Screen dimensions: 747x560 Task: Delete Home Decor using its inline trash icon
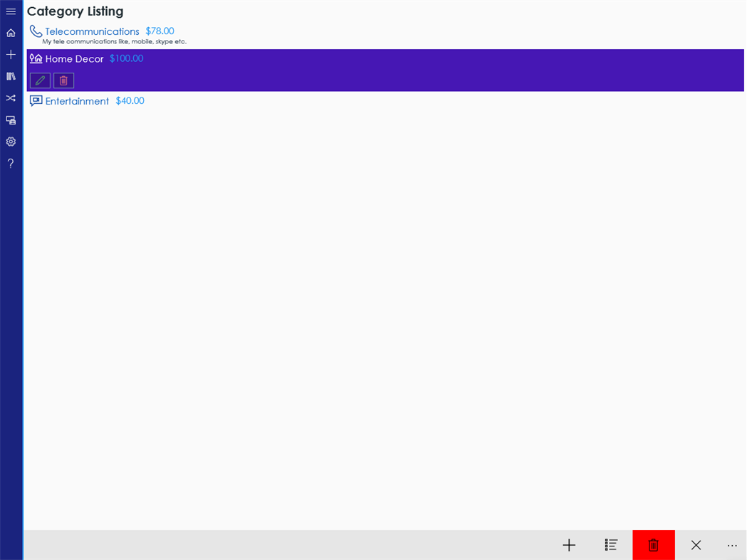pyautogui.click(x=63, y=80)
